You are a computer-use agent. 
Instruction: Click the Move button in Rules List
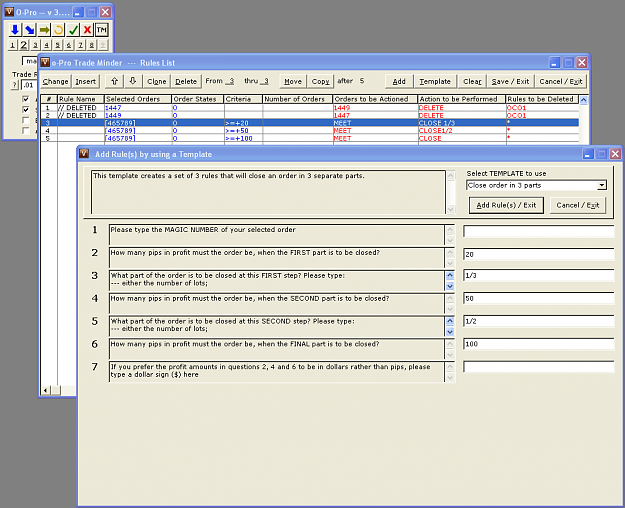point(293,81)
